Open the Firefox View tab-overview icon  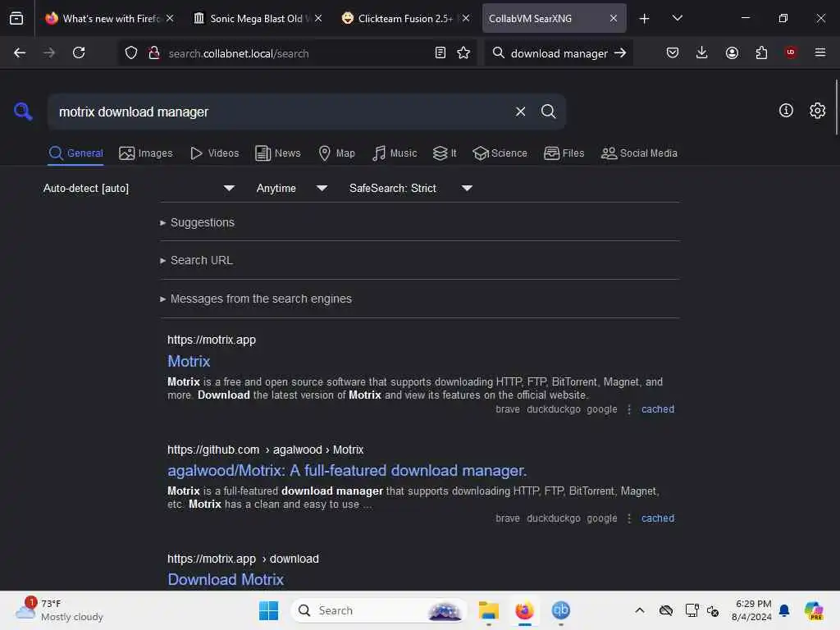click(16, 18)
